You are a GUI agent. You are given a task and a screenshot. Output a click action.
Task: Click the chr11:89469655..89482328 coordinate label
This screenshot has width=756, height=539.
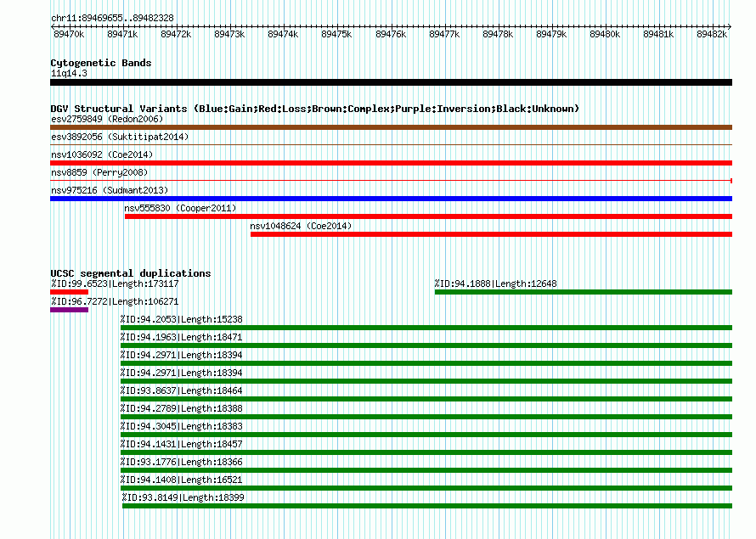112,18
